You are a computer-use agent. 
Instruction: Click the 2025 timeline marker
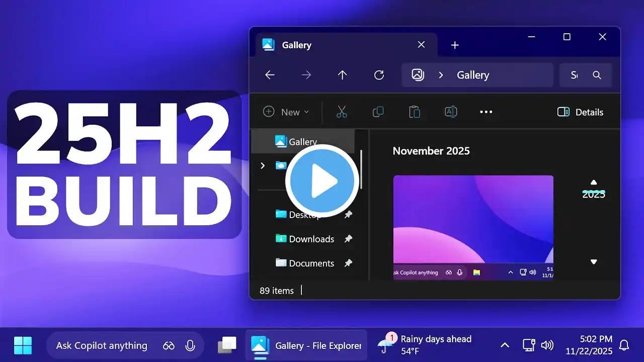point(594,195)
